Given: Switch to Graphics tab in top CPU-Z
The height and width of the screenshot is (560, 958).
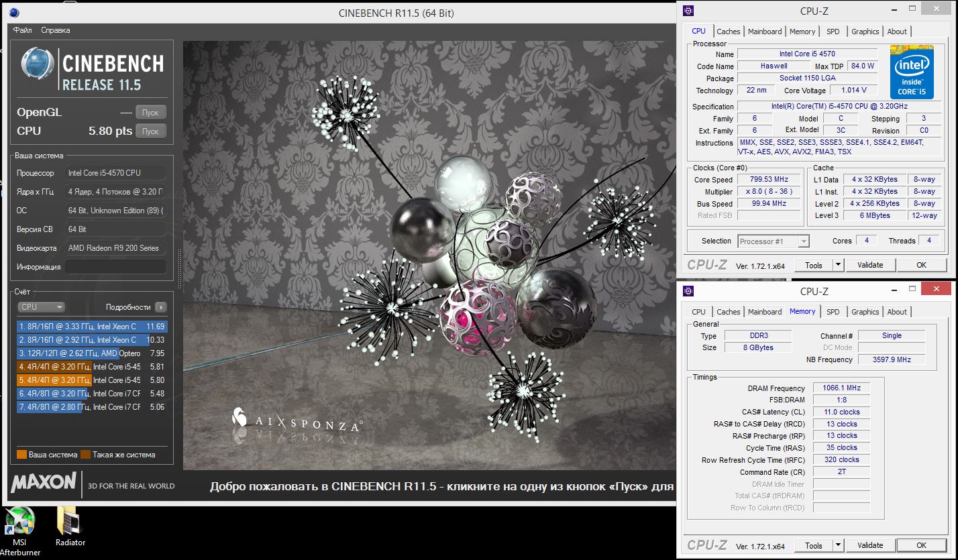Looking at the screenshot, I should pos(865,32).
